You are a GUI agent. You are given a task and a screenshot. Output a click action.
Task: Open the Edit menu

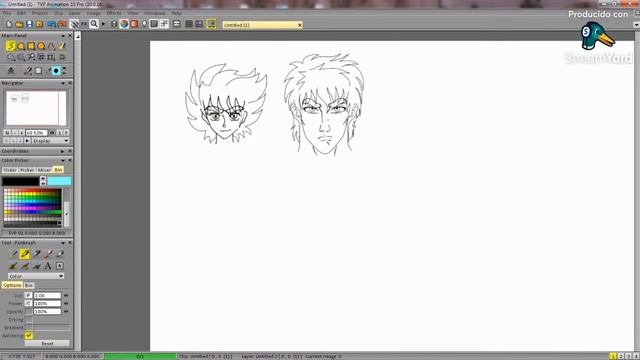coord(21,13)
